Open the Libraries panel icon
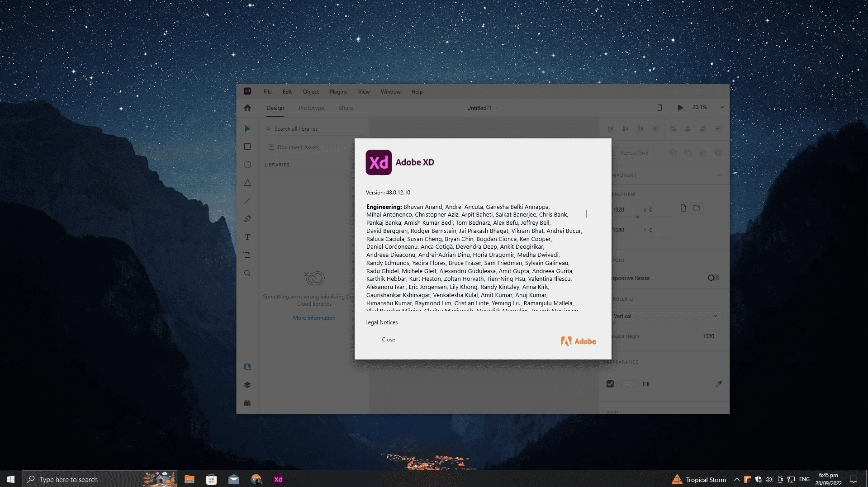 pos(247,367)
